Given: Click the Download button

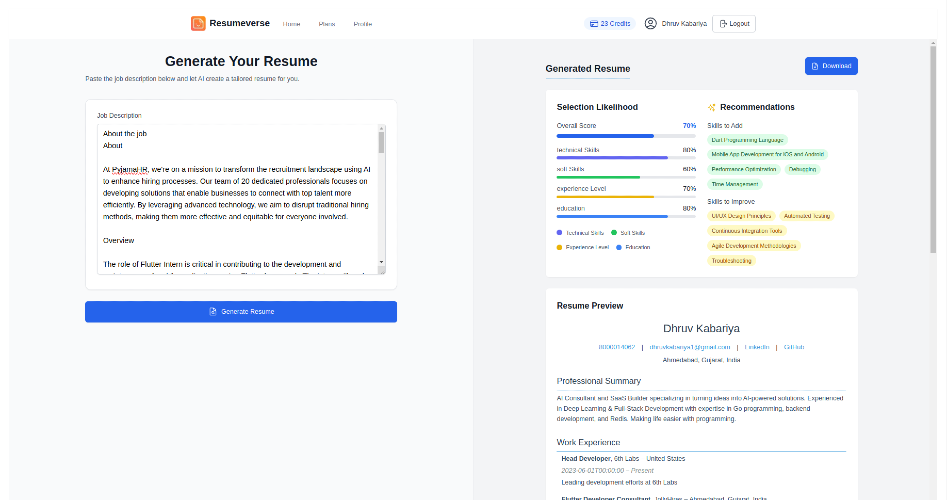Looking at the screenshot, I should (831, 66).
